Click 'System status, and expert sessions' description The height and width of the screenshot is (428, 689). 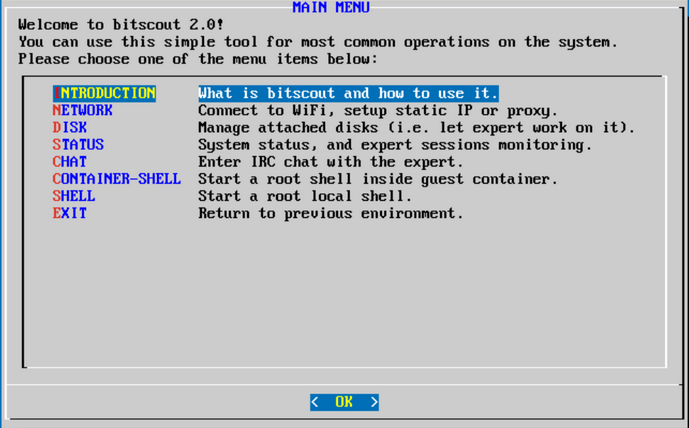coord(395,145)
